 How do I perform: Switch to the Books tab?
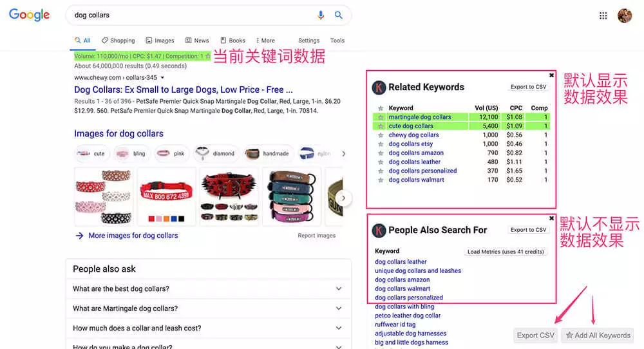coord(233,40)
